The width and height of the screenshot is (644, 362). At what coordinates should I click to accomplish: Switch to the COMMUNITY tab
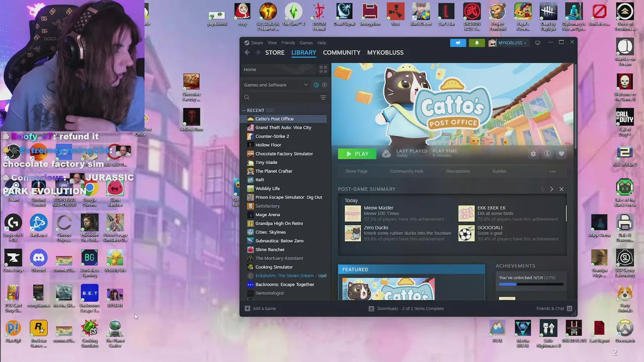click(342, 52)
